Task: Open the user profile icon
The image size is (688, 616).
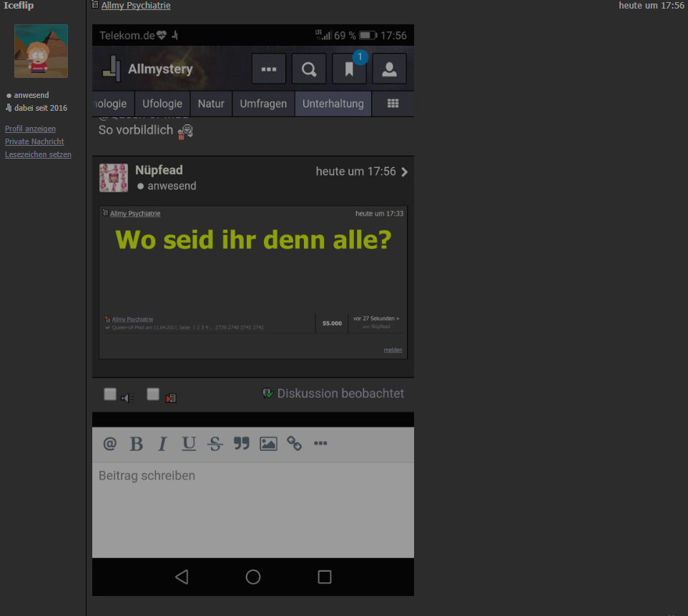Action: [x=390, y=69]
